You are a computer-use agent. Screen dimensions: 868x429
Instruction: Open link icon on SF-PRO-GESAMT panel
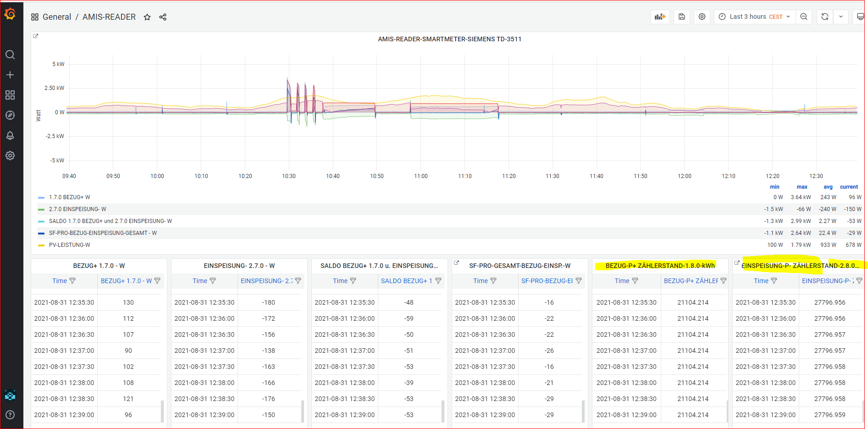point(456,263)
